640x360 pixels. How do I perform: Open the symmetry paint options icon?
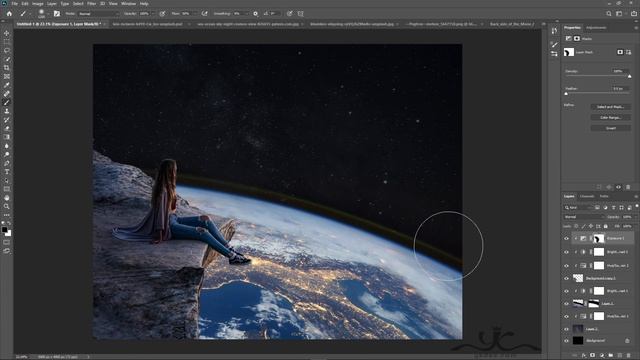pos(301,13)
